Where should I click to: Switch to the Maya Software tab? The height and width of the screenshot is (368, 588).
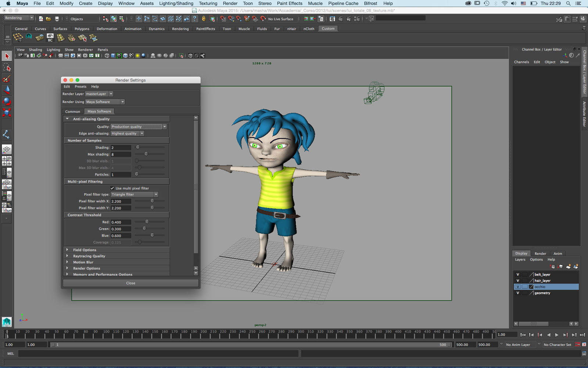[x=99, y=111]
